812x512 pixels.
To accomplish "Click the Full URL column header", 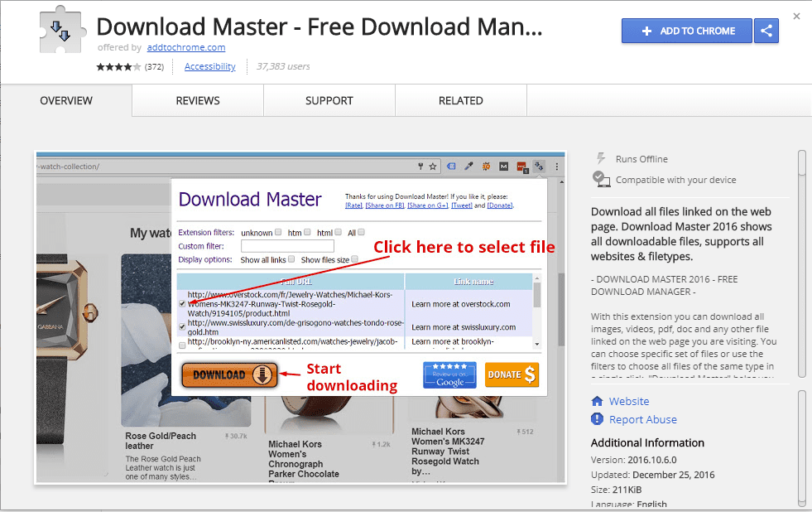I will pos(291,282).
